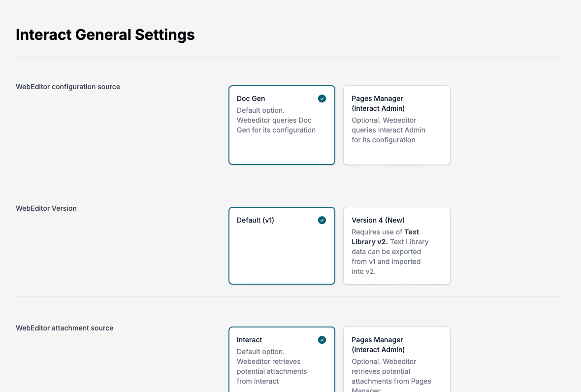The image size is (581, 392).
Task: Click 'Webeditor retrieves potential attachments from Interact' text
Action: coord(272,371)
